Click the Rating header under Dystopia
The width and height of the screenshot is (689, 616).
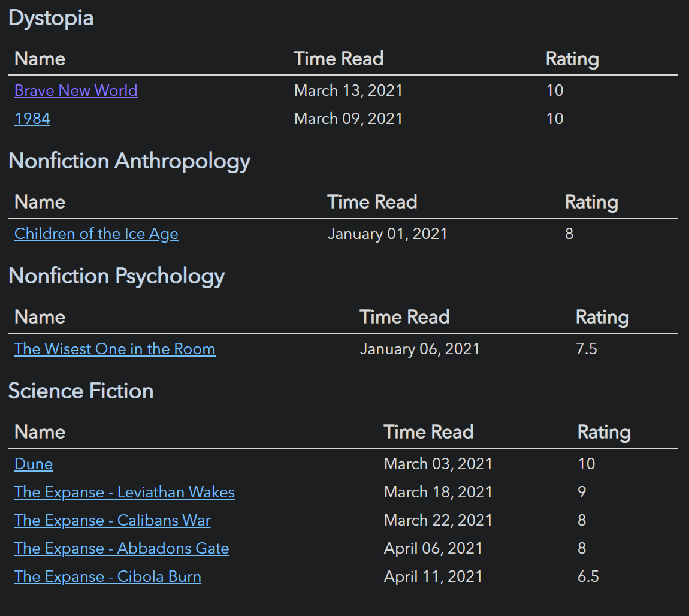pyautogui.click(x=572, y=59)
